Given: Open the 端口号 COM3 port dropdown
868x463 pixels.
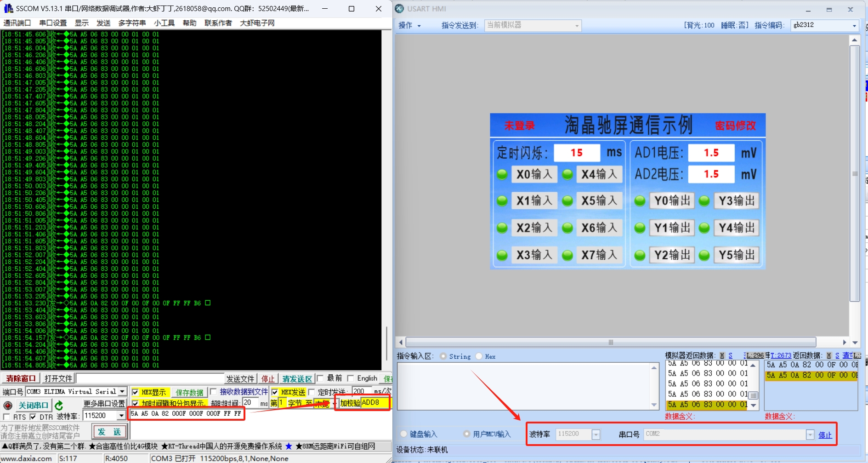Looking at the screenshot, I should coord(122,392).
